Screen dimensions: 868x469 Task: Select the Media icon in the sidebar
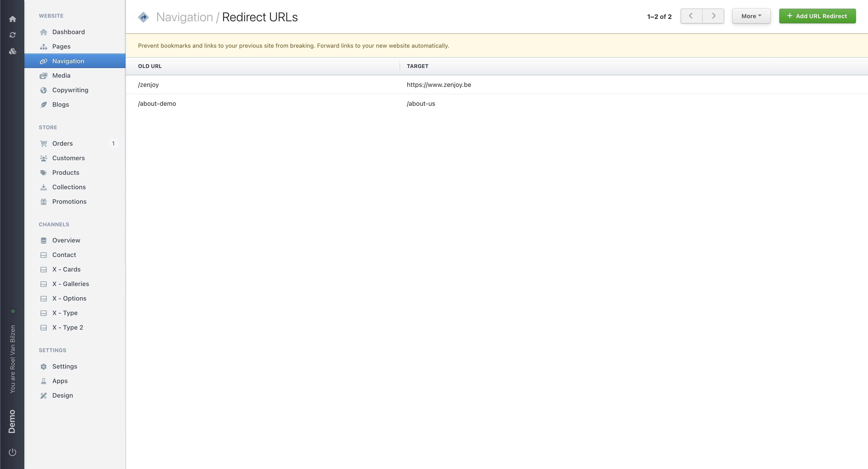click(44, 76)
